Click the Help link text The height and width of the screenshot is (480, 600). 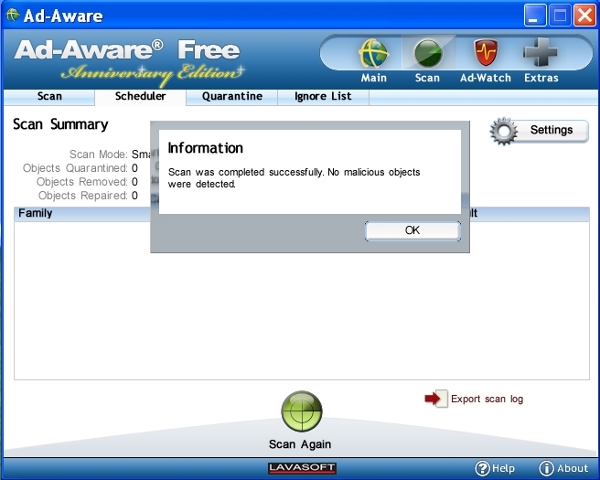503,468
